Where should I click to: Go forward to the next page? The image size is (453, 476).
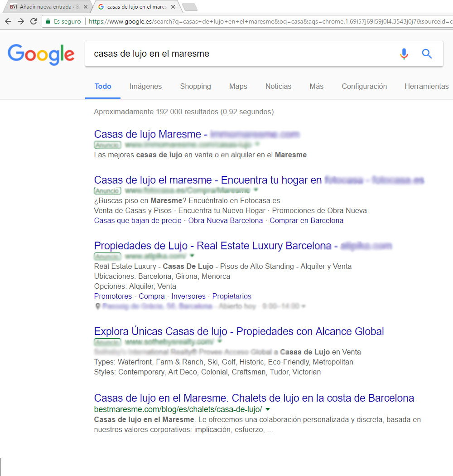pos(21,21)
